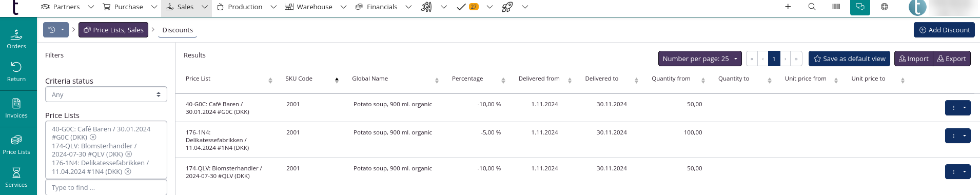The width and height of the screenshot is (980, 195).
Task: Remove 176-1N4 Delikatessefabrikken price list filter
Action: pos(128,172)
